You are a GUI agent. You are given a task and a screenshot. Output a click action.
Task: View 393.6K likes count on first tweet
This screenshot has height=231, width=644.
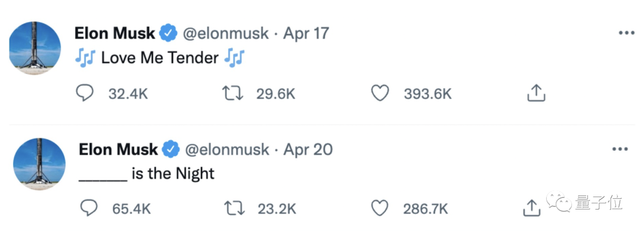coord(428,94)
